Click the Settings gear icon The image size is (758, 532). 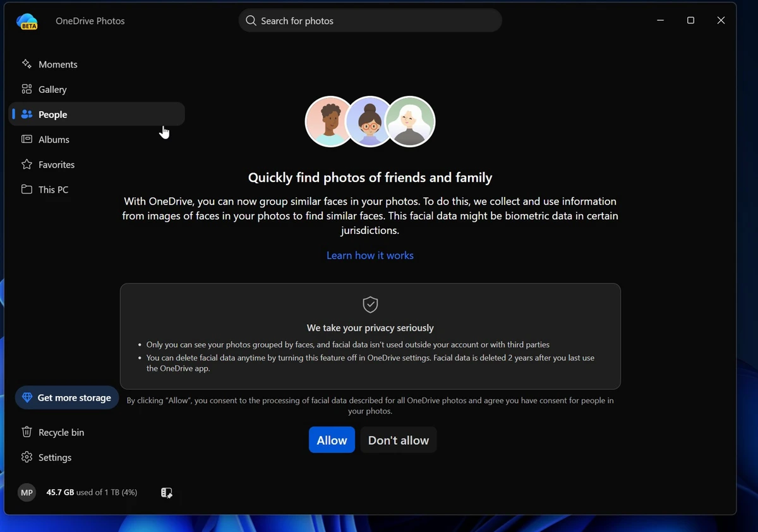pyautogui.click(x=27, y=457)
